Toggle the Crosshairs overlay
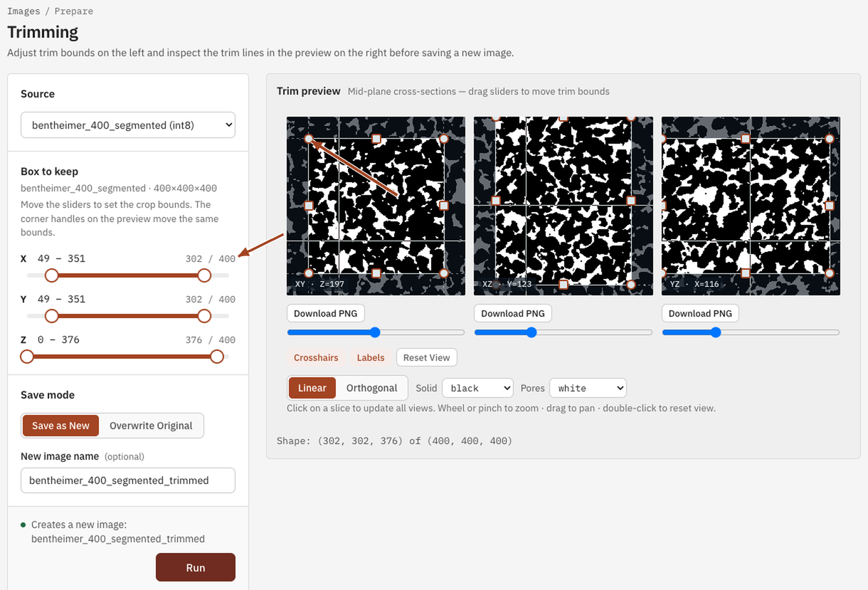Viewport: 868px width, 590px height. [x=316, y=357]
